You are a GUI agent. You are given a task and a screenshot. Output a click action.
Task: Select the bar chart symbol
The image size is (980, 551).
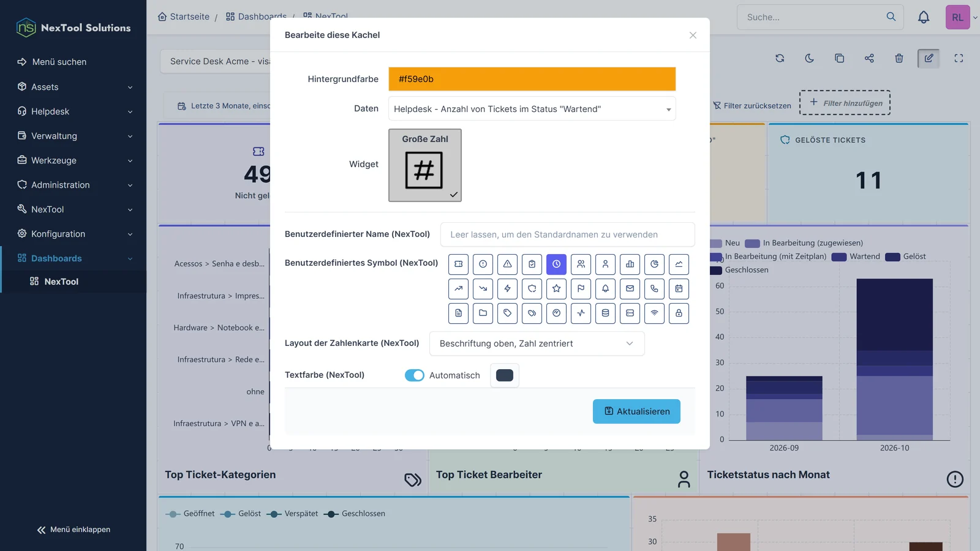[630, 264]
